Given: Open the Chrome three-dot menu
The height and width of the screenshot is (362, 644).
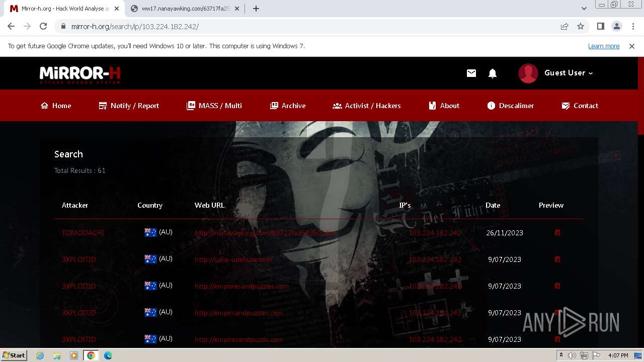Looking at the screenshot, I should [633, 27].
